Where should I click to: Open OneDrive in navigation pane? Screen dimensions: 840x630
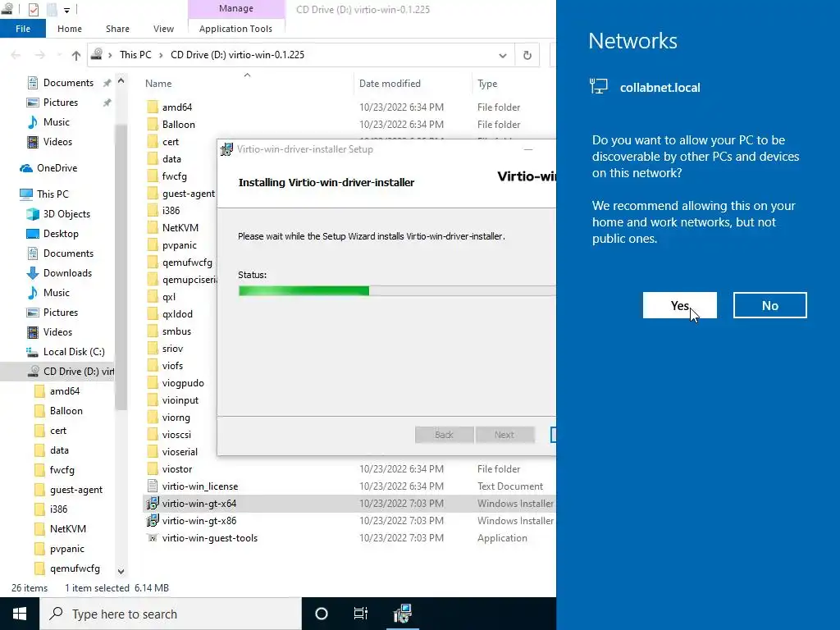coord(57,167)
